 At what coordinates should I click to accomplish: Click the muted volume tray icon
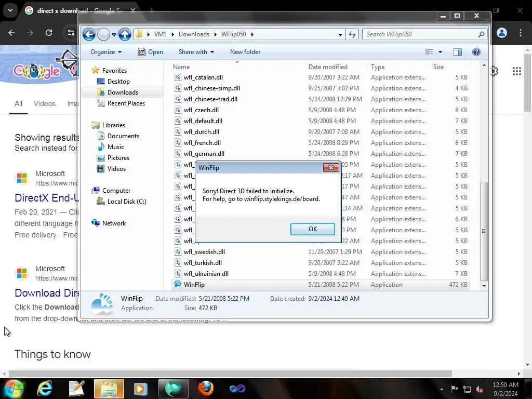pyautogui.click(x=480, y=389)
